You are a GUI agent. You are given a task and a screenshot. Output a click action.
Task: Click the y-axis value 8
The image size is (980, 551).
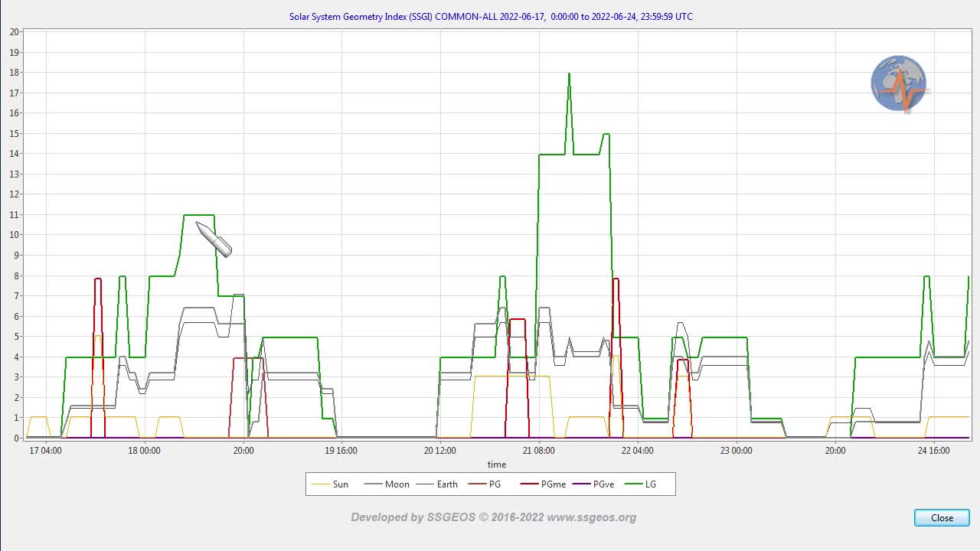pyautogui.click(x=17, y=275)
